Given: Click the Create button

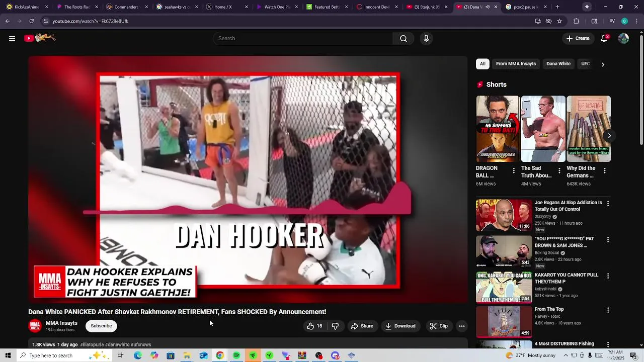Looking at the screenshot, I should pyautogui.click(x=578, y=39).
